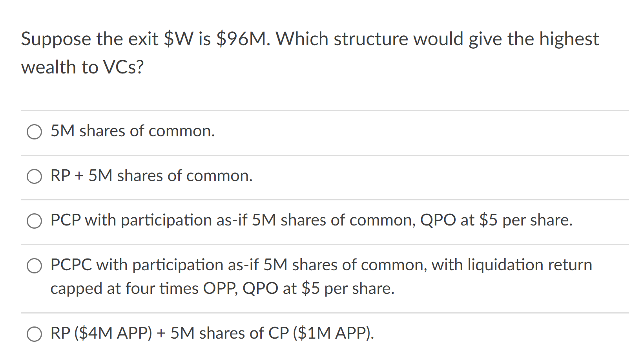Click "capped at four times OPP" text
The width and height of the screenshot is (644, 363).
pos(141,288)
